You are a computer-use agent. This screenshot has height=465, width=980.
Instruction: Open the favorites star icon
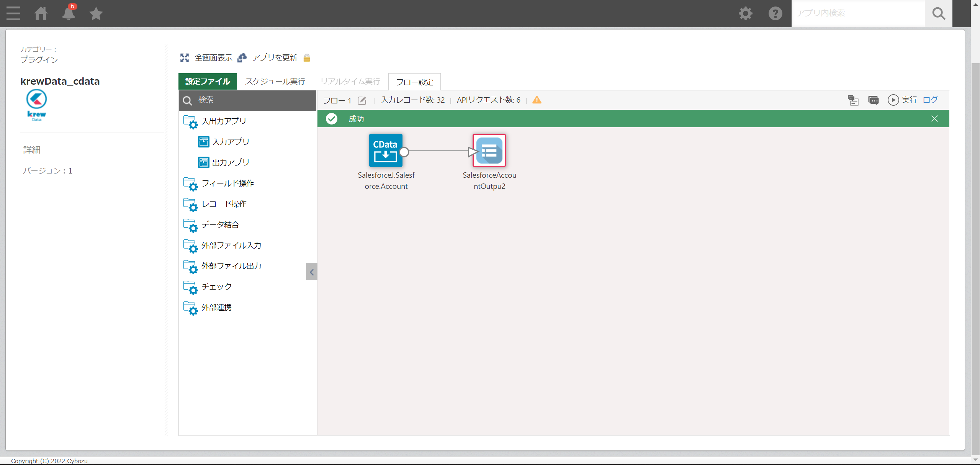click(96, 13)
